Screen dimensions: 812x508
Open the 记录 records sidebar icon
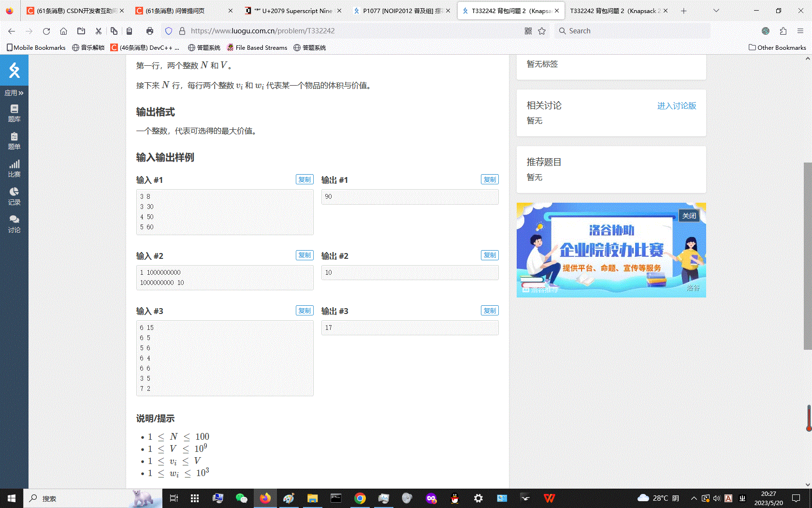(x=14, y=196)
